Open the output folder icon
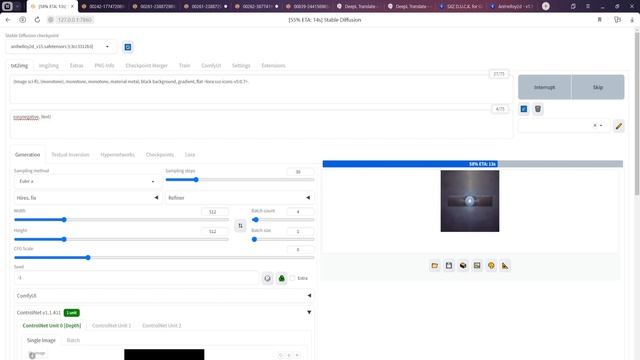The width and height of the screenshot is (640, 360). 435,266
